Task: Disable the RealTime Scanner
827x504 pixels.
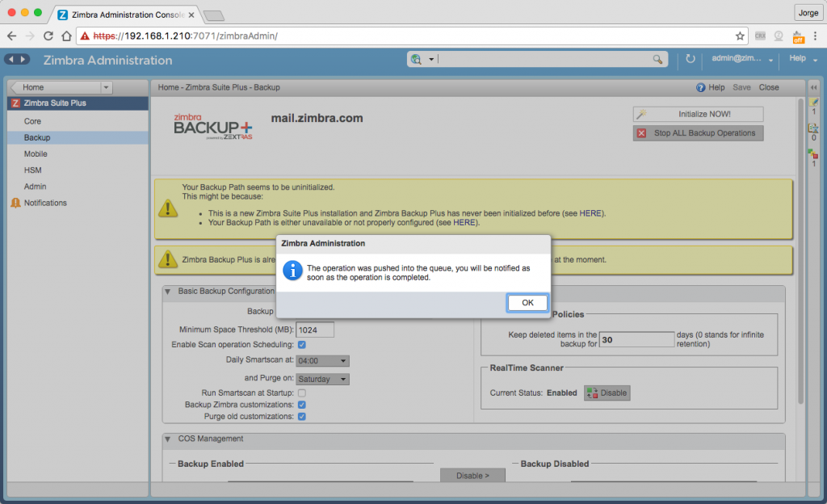Action: (x=607, y=393)
